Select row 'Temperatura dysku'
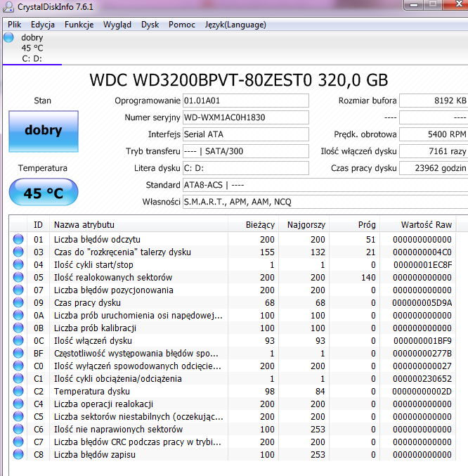This screenshot has height=476, width=468. coord(233,392)
